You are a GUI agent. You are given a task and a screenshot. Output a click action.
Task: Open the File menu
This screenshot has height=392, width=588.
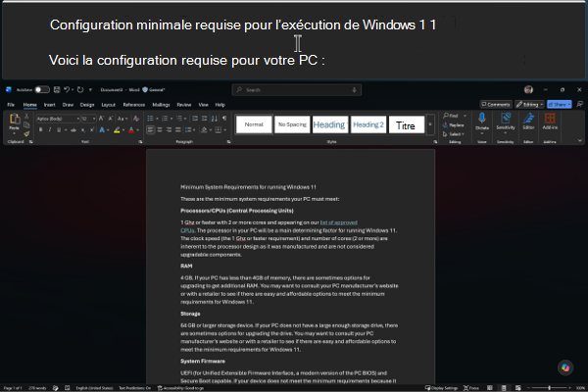click(x=11, y=105)
